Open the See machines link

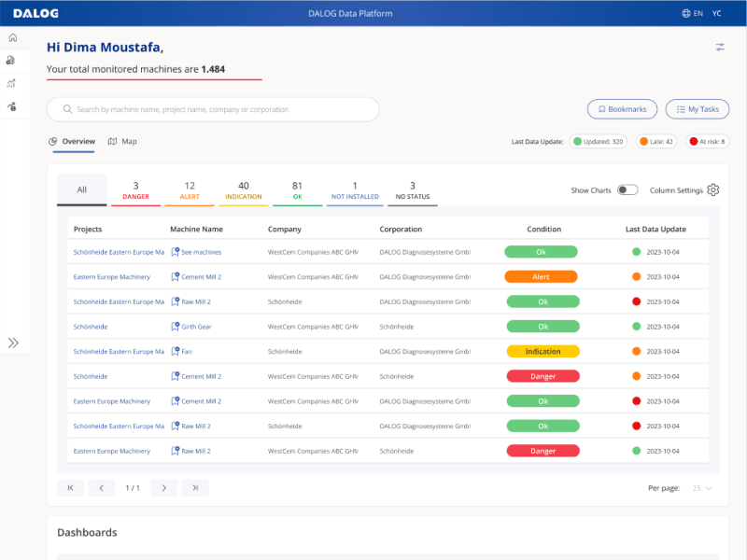(201, 252)
